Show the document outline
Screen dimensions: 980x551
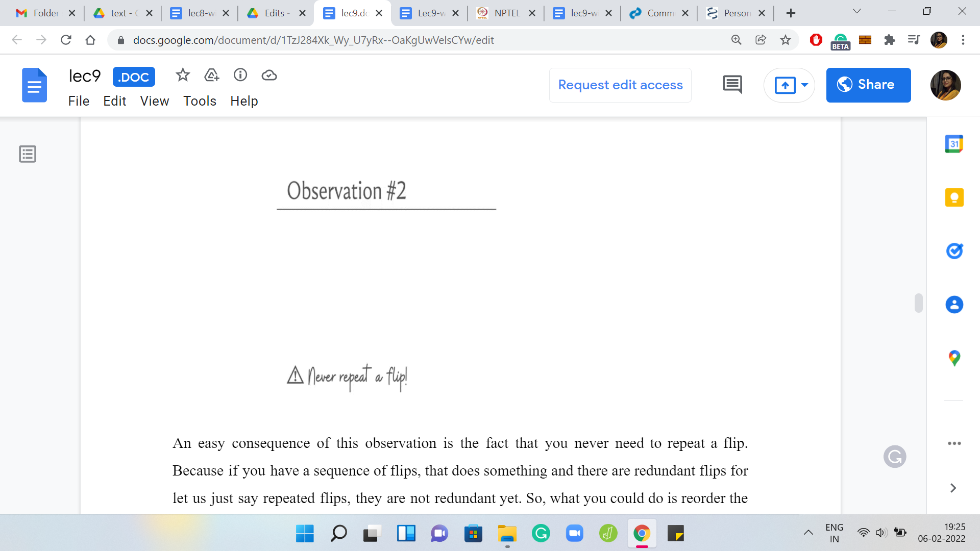[28, 154]
